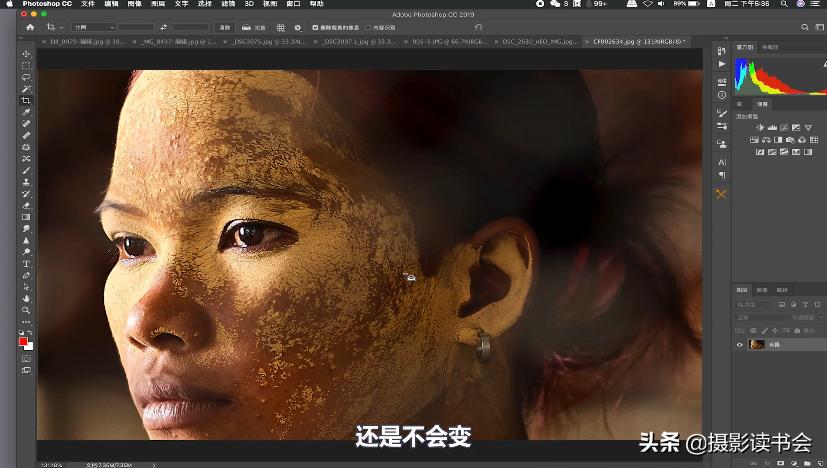Filter layers by pixel type
This screenshot has width=827, height=468.
pos(782,304)
